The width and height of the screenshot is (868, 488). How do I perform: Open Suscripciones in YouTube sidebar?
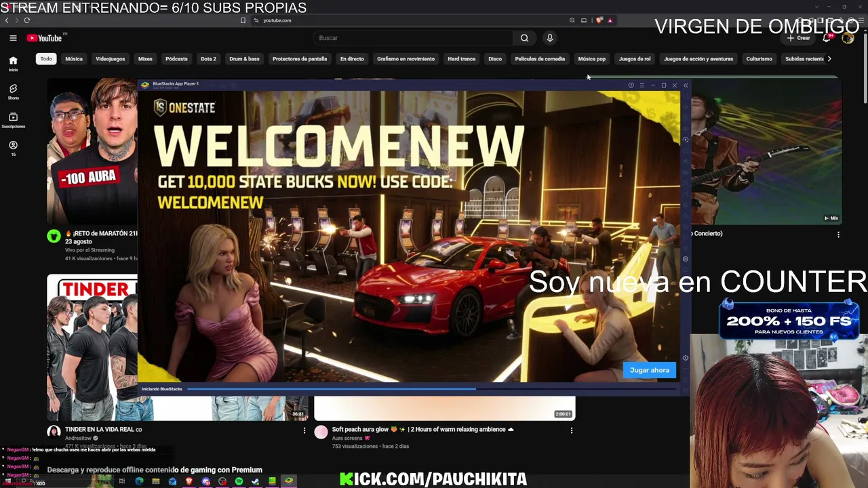coord(13,121)
